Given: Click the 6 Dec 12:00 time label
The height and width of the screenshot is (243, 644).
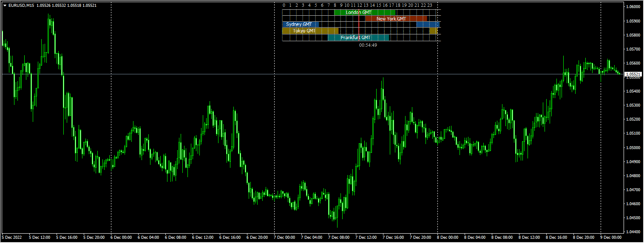Looking at the screenshot, I should click(x=203, y=237).
